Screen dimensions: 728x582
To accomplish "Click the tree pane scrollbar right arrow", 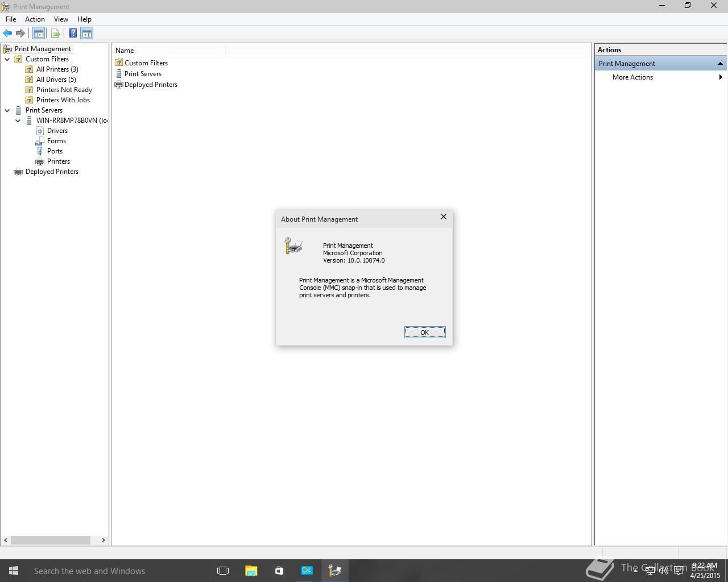I will [x=103, y=540].
